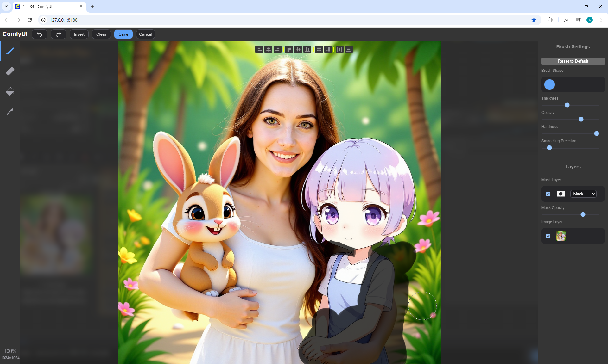Viewport: 608px width, 364px height.
Task: Click the equalize width icon
Action: pos(319,49)
